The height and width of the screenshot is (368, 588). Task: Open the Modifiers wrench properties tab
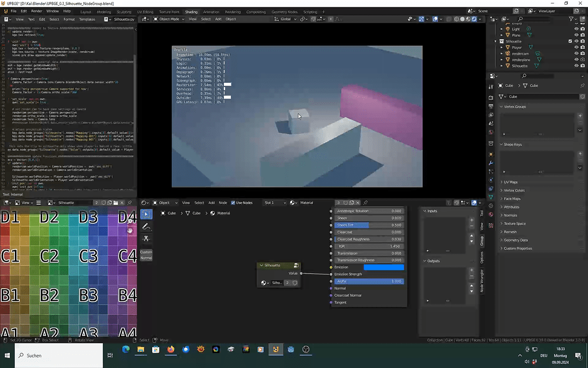pos(491,163)
